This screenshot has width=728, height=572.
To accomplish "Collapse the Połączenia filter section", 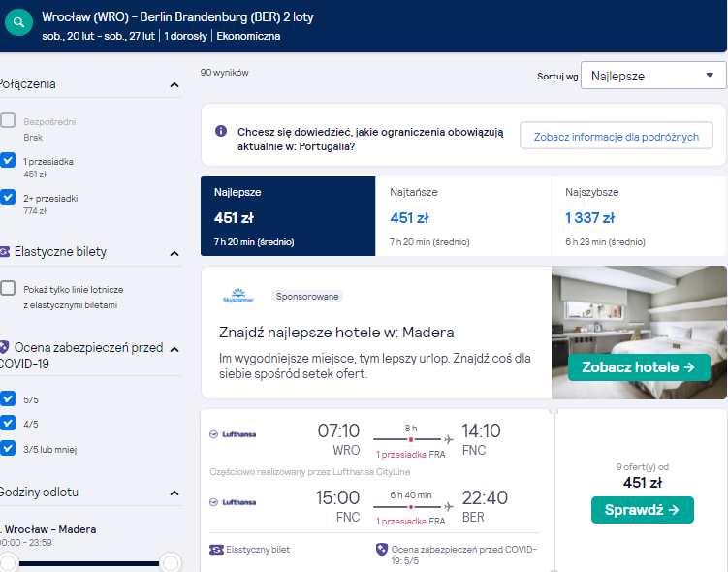I will [x=174, y=84].
